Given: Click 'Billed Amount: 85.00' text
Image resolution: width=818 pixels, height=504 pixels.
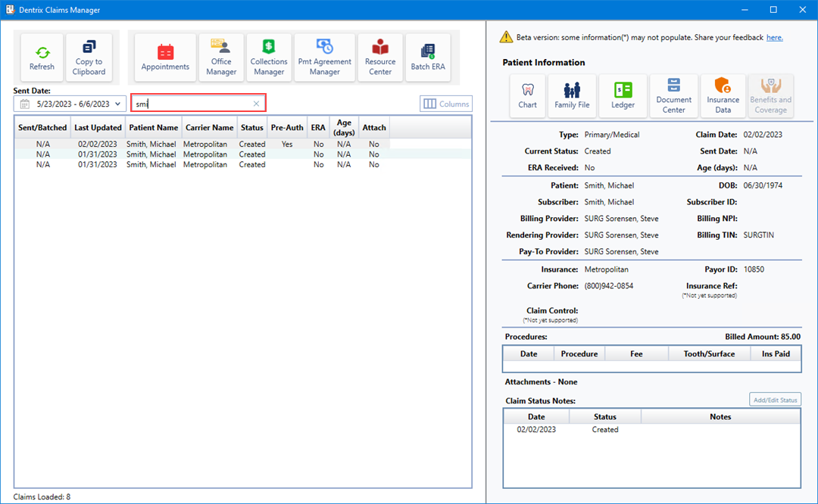Looking at the screenshot, I should (763, 337).
